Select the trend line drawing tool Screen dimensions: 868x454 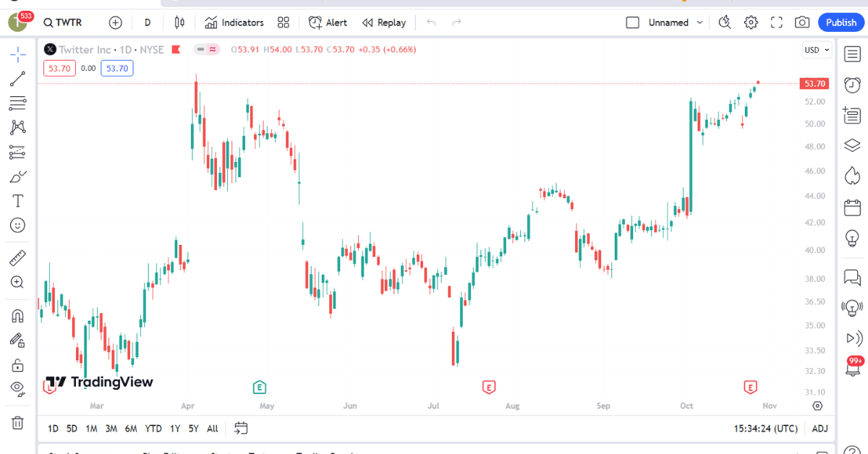pyautogui.click(x=17, y=78)
